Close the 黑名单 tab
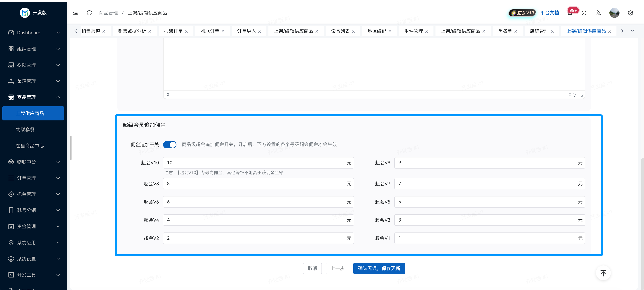The width and height of the screenshot is (644, 290). coord(516,31)
